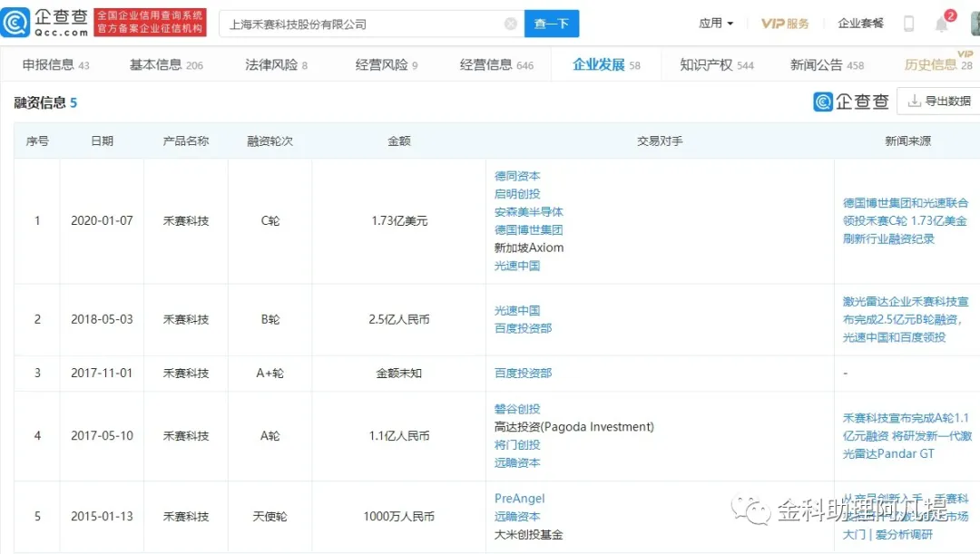The image size is (980, 554).
Task: Open investor link 安森美半导体
Action: [529, 212]
